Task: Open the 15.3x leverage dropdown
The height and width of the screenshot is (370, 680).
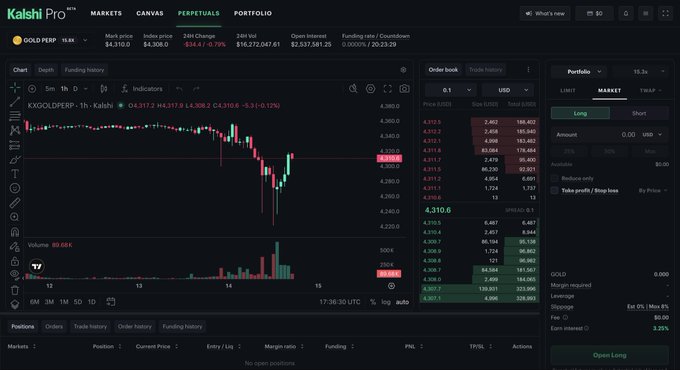Action: (642, 72)
